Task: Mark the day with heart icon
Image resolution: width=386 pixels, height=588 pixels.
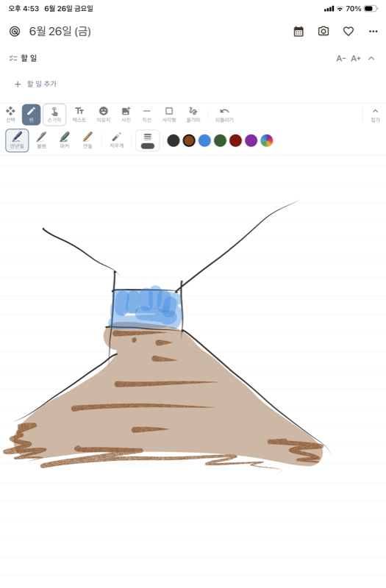Action: pos(349,32)
